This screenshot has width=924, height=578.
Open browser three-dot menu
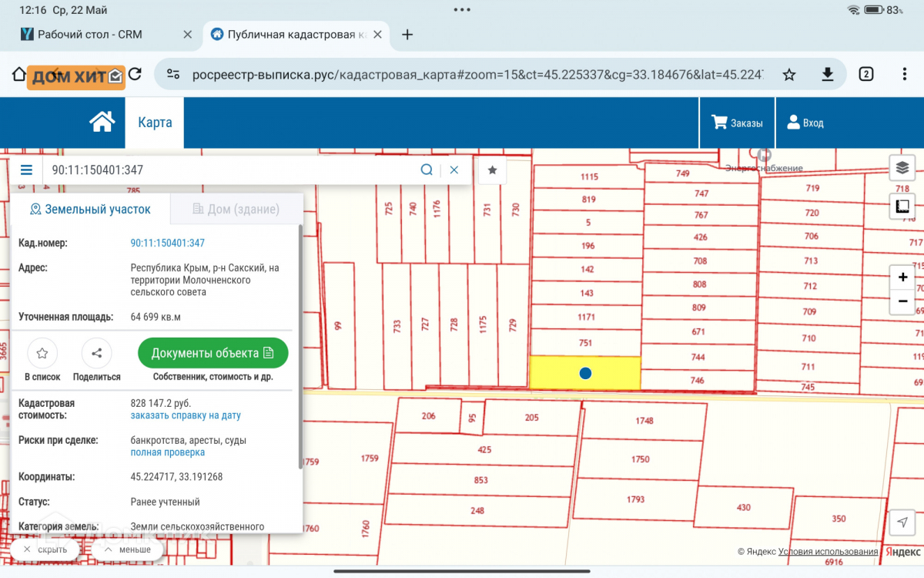pos(905,74)
